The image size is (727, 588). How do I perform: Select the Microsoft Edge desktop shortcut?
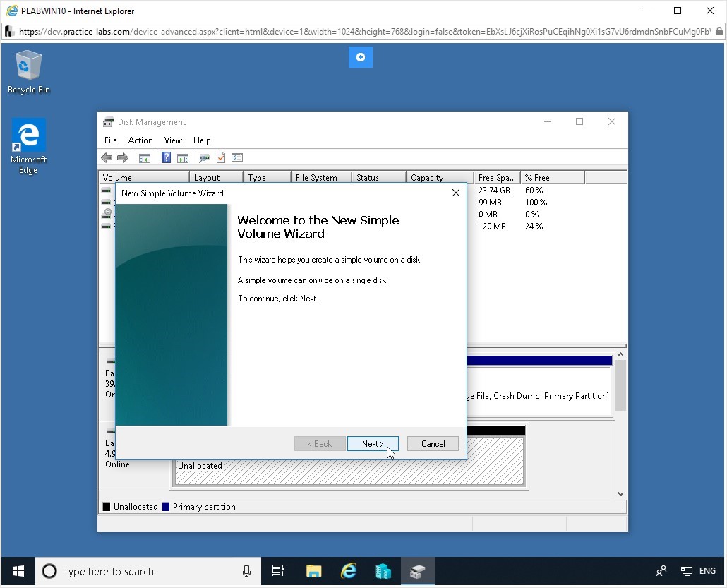click(28, 147)
